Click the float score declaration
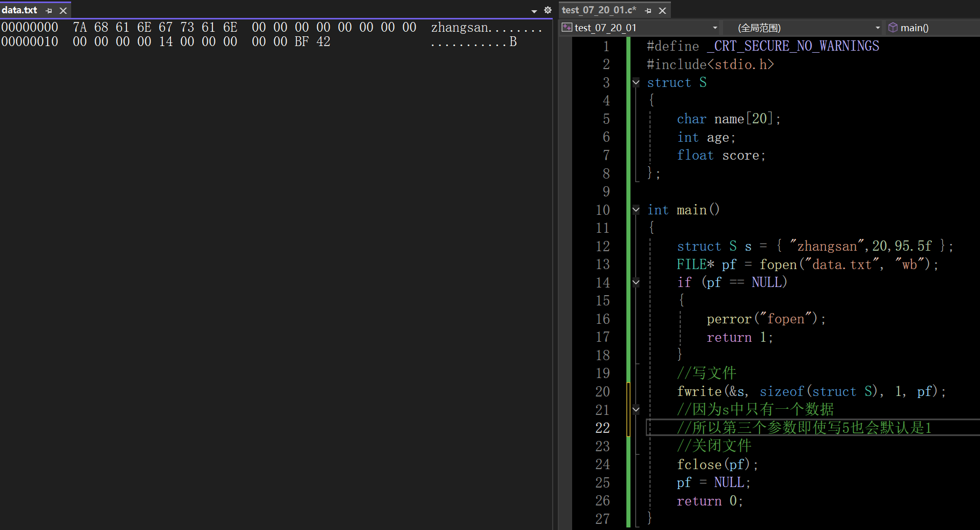The image size is (980, 530). coord(721,156)
